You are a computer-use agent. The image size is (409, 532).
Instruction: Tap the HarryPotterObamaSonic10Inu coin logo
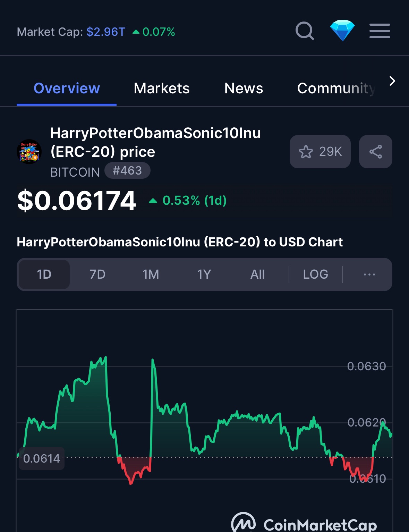point(29,152)
